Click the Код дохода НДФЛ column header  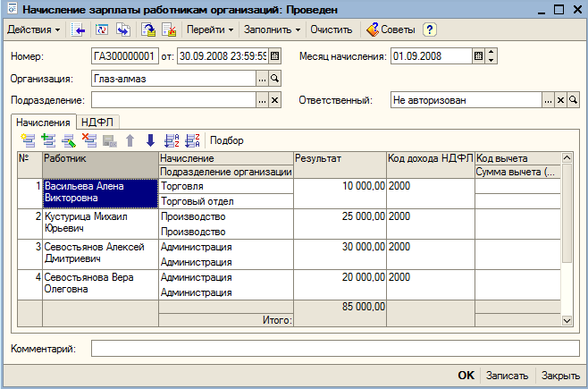(431, 165)
